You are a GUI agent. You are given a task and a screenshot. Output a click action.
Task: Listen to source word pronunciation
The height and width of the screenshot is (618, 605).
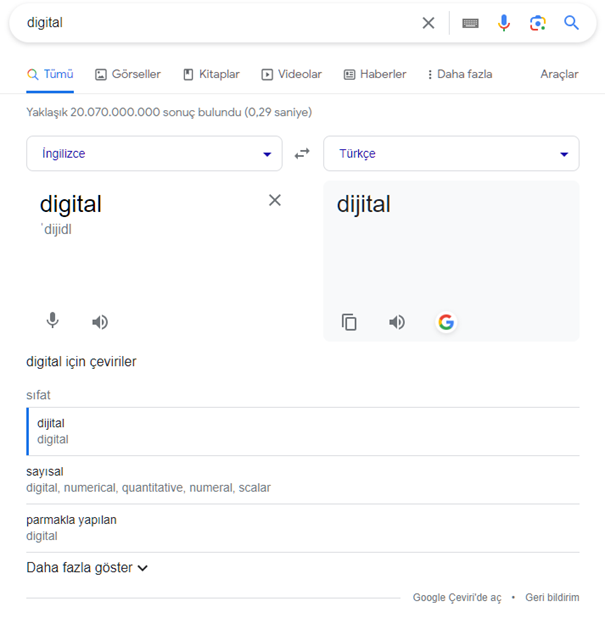[x=100, y=322]
